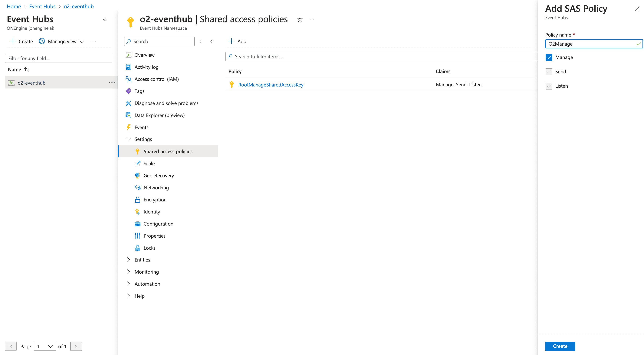Enable the Listen claim checkbox

tap(549, 86)
